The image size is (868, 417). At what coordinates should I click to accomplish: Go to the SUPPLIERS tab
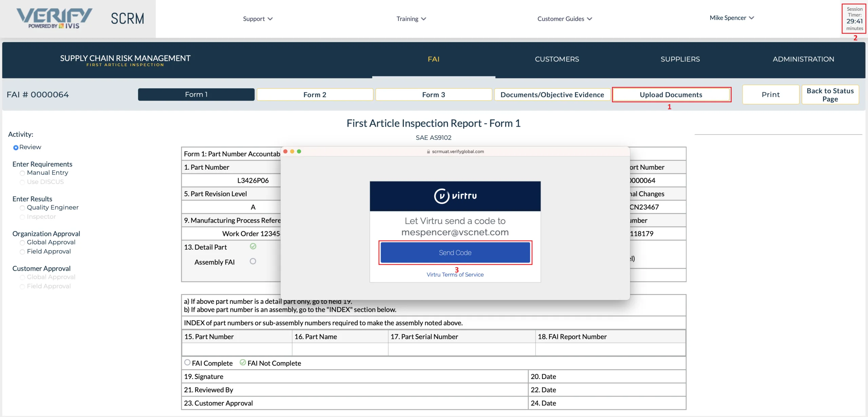tap(680, 59)
